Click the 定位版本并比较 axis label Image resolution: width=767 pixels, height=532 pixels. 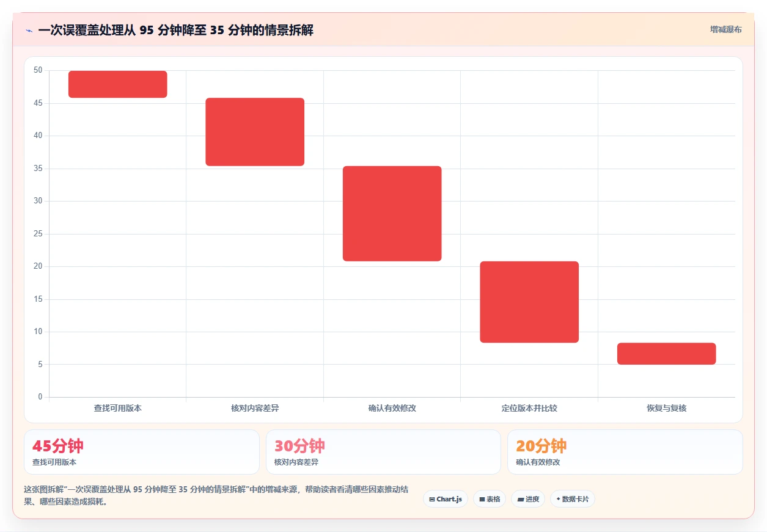pos(529,408)
